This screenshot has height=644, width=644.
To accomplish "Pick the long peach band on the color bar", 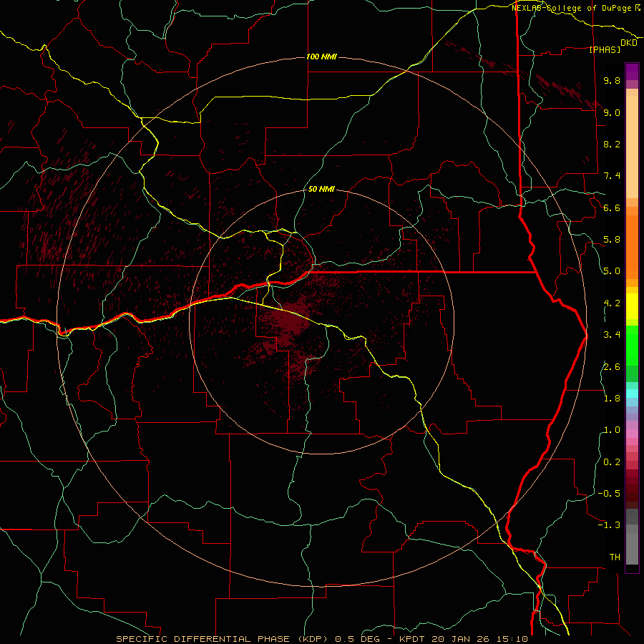I will click(632, 147).
